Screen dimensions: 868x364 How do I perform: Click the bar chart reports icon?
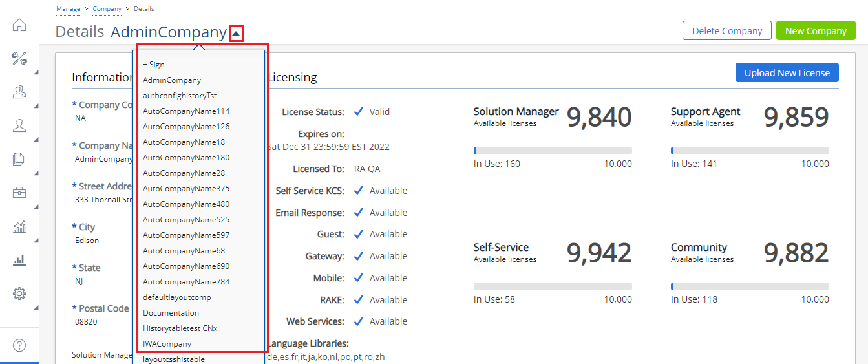coord(19,260)
